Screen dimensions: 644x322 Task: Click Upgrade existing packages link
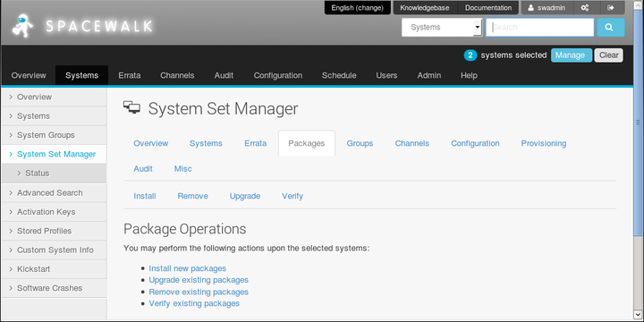199,280
